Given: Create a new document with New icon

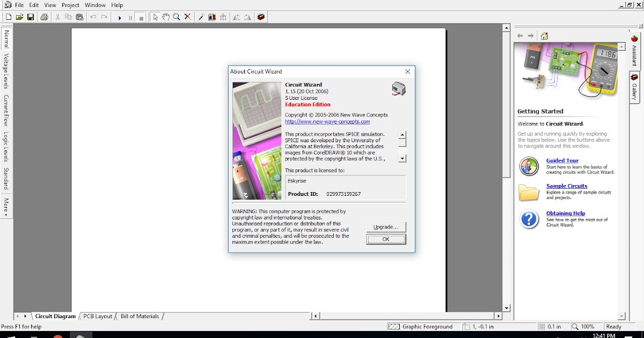Looking at the screenshot, I should click(x=9, y=17).
